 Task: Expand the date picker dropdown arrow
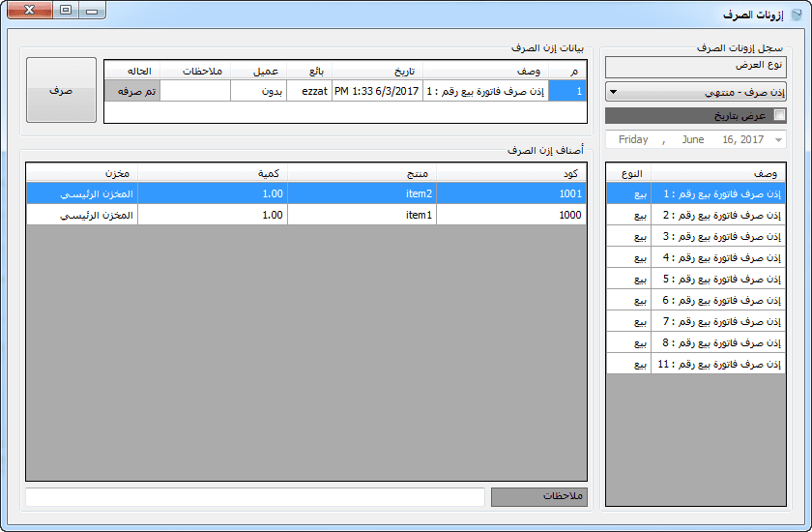coord(778,140)
